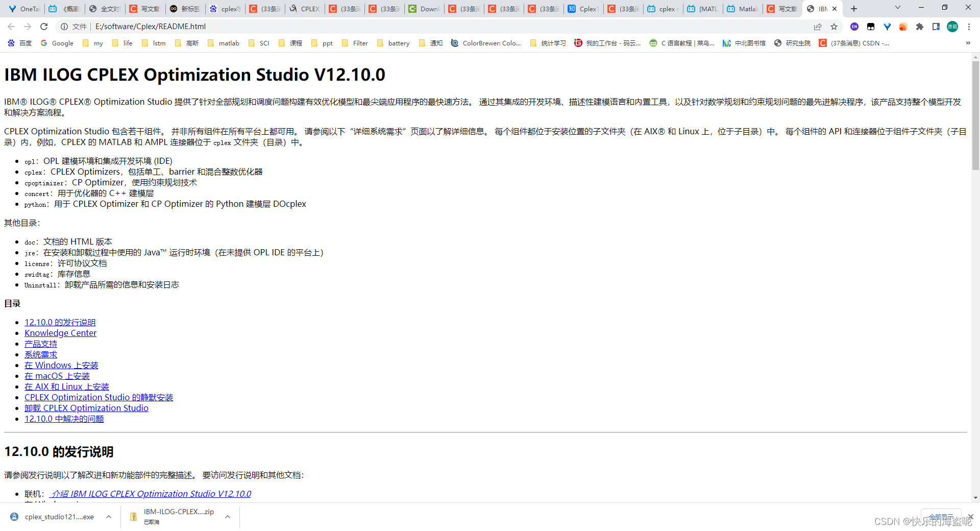Screen dimensions: 980x531
Task: Open the Chrome three-dot menu
Action: tap(969, 27)
